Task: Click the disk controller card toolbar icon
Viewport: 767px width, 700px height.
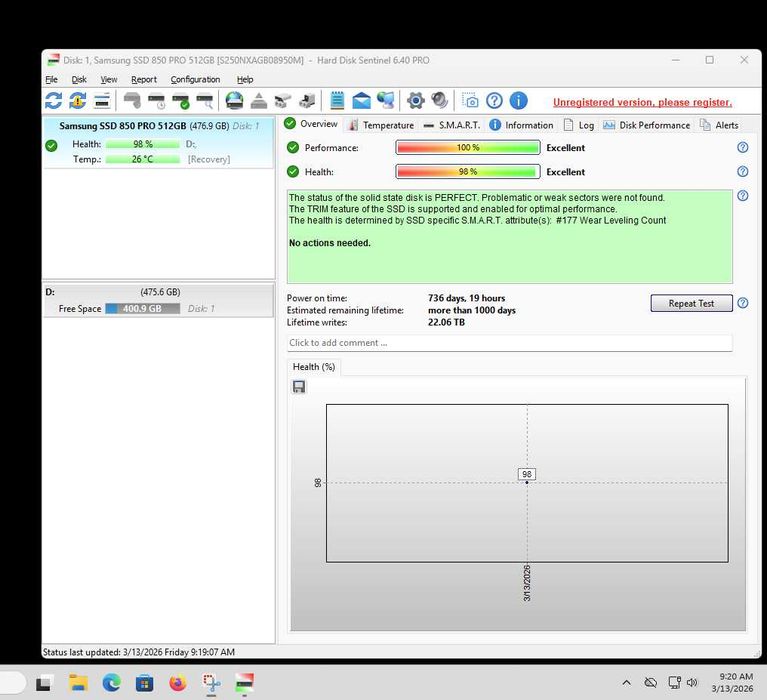Action: pos(283,101)
